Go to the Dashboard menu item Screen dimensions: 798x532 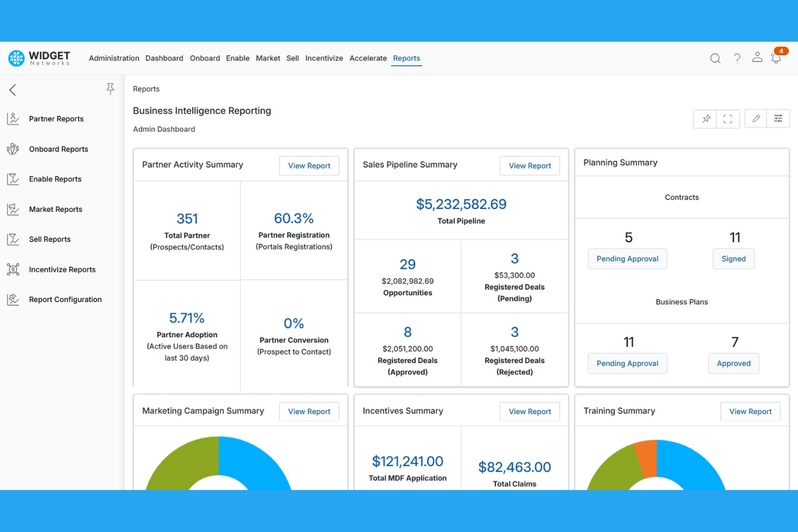[164, 58]
